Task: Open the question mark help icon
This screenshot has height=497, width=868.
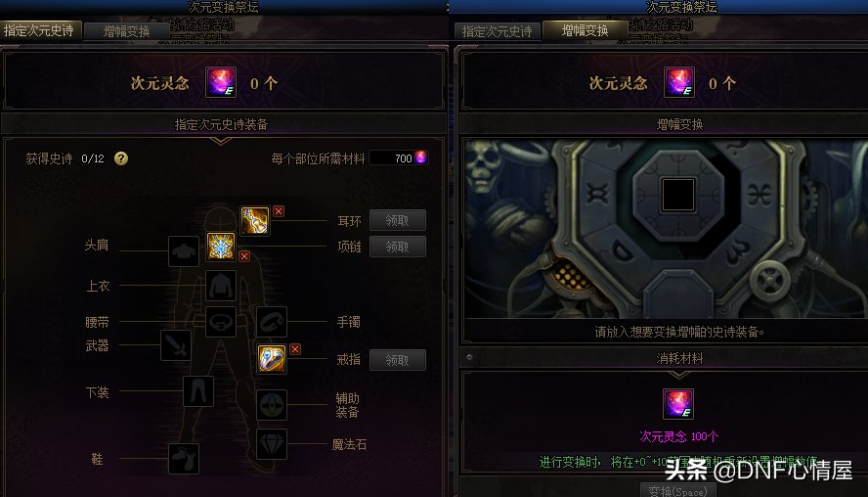Action: 121,158
